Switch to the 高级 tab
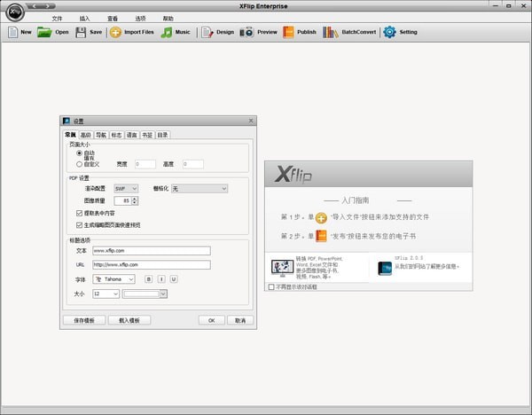Image resolution: width=532 pixels, height=415 pixels. click(85, 135)
